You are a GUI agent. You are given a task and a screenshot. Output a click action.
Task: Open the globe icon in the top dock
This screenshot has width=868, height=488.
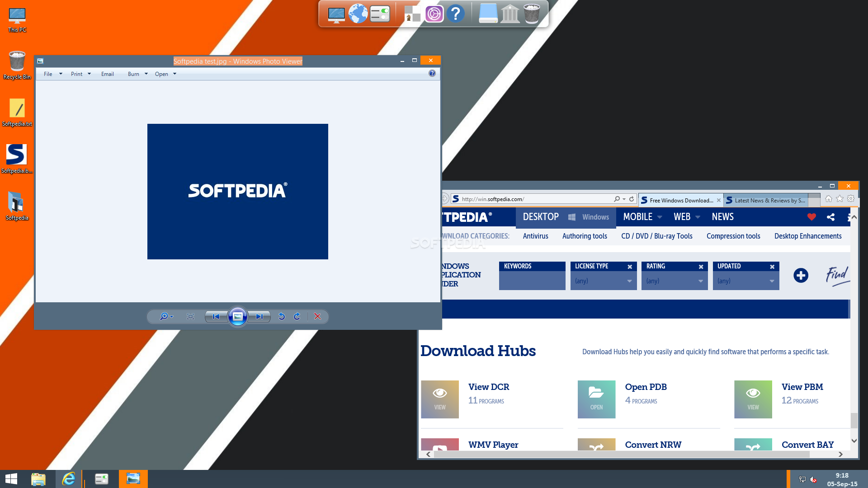tap(358, 14)
